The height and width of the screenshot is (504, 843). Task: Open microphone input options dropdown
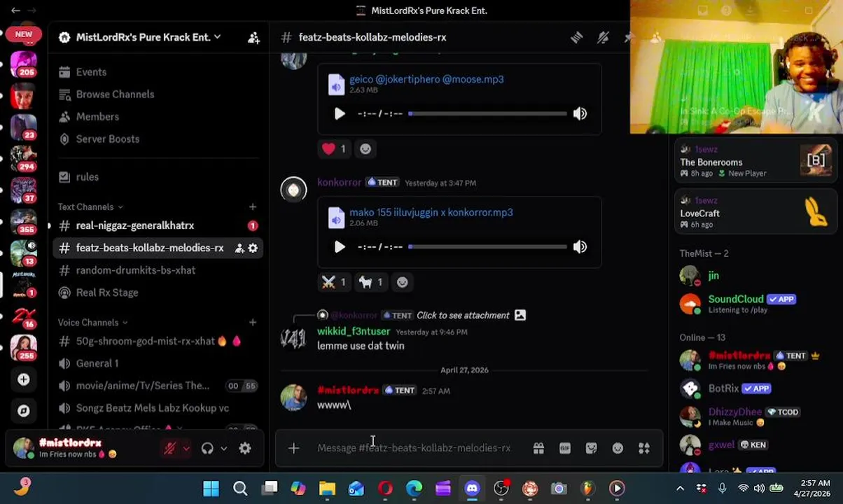click(x=186, y=449)
